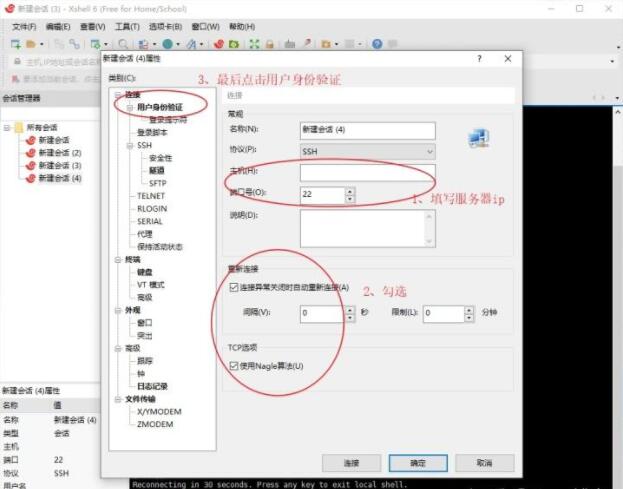Click the 名称(N) name input field

pyautogui.click(x=368, y=131)
